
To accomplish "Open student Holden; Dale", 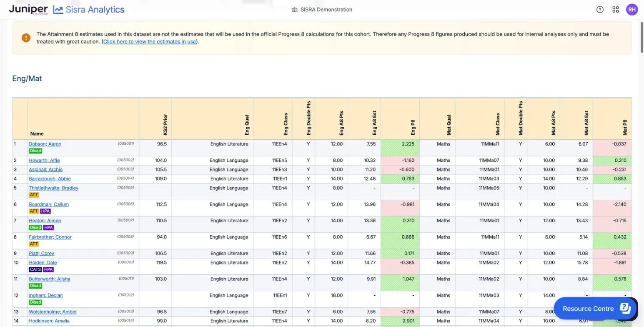I will coord(43,262).
